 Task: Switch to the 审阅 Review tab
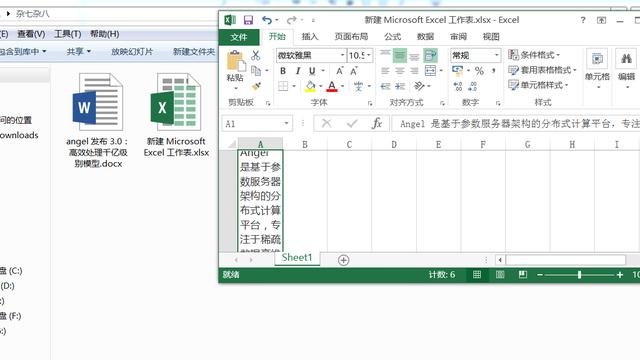[x=458, y=37]
